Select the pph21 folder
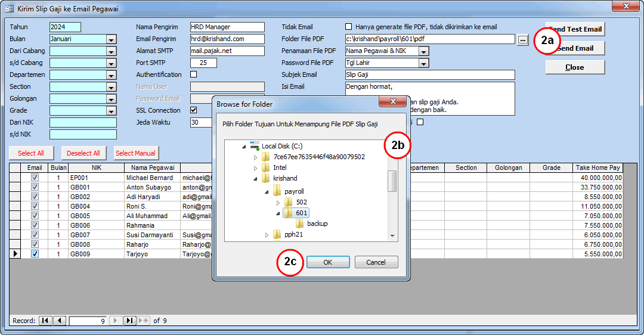This screenshot has width=644, height=335. click(x=293, y=234)
